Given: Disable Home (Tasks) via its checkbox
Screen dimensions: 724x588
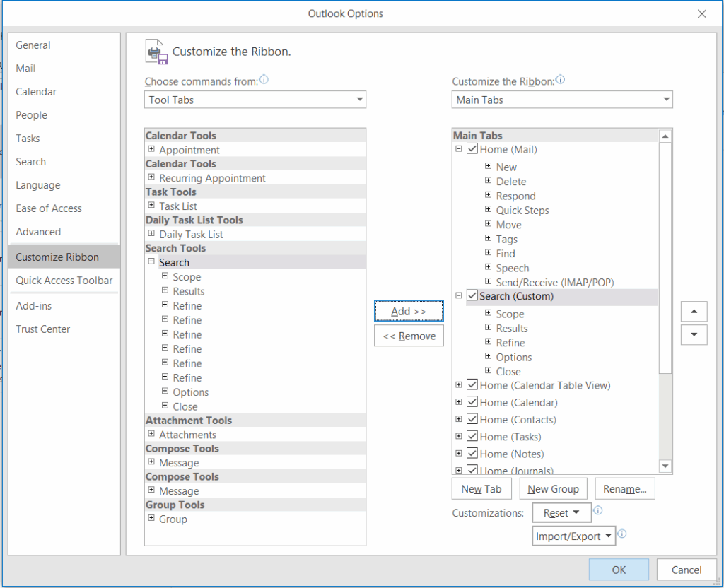Looking at the screenshot, I should coord(473,436).
